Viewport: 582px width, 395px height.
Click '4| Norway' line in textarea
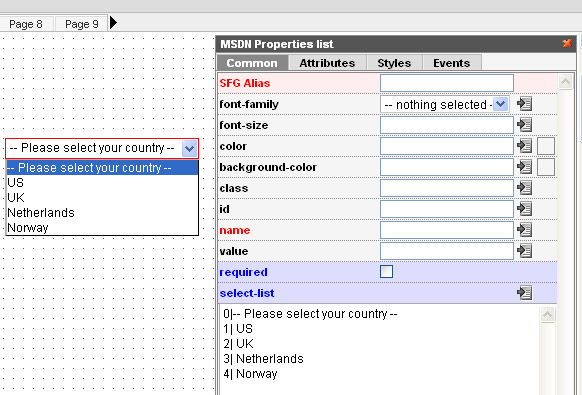click(250, 373)
